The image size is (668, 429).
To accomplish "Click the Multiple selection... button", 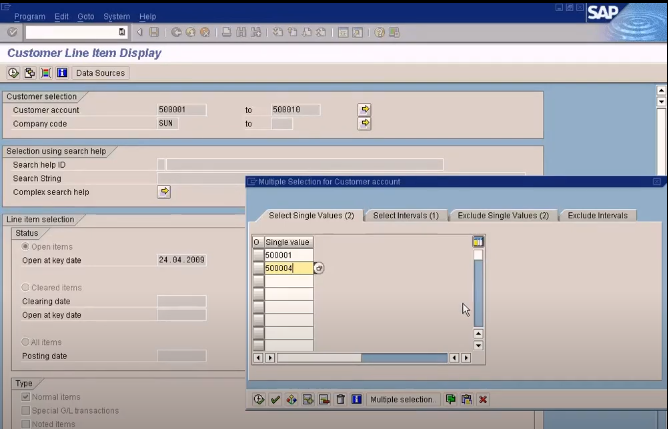I will pyautogui.click(x=403, y=399).
